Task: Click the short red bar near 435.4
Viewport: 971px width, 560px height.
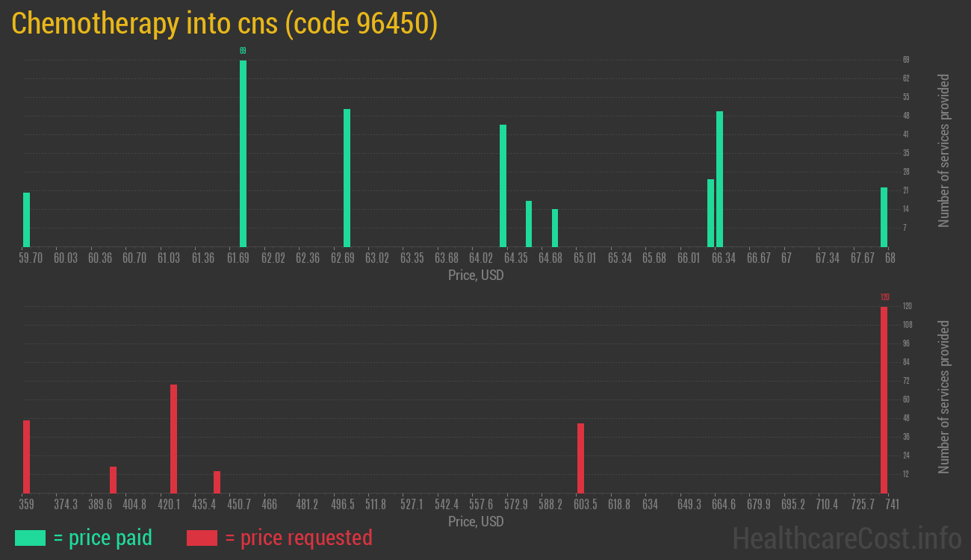Action: (x=217, y=482)
